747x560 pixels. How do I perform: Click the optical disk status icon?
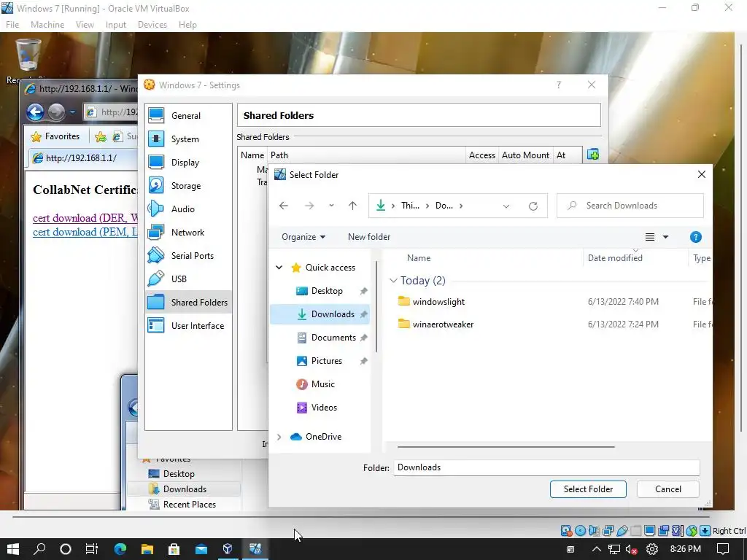(580, 531)
